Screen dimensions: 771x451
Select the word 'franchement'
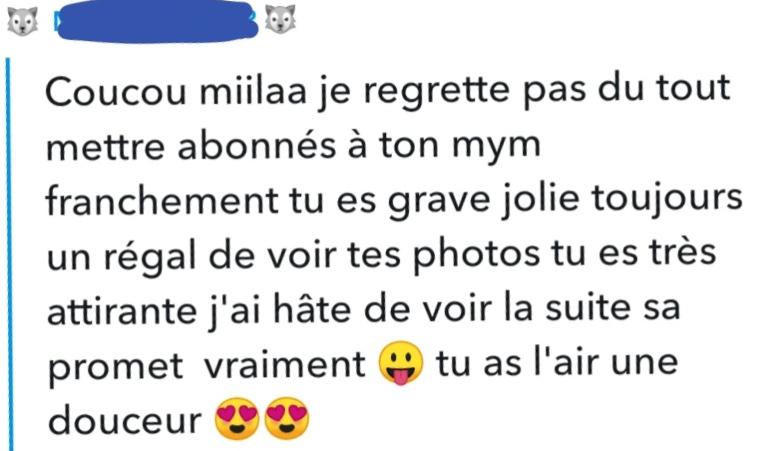tap(163, 201)
